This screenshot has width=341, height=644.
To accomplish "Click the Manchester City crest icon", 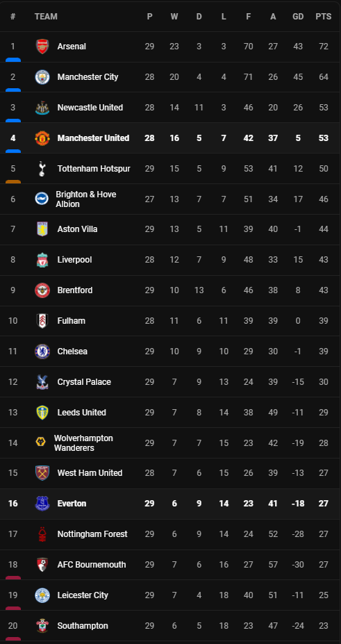I will tap(42, 77).
